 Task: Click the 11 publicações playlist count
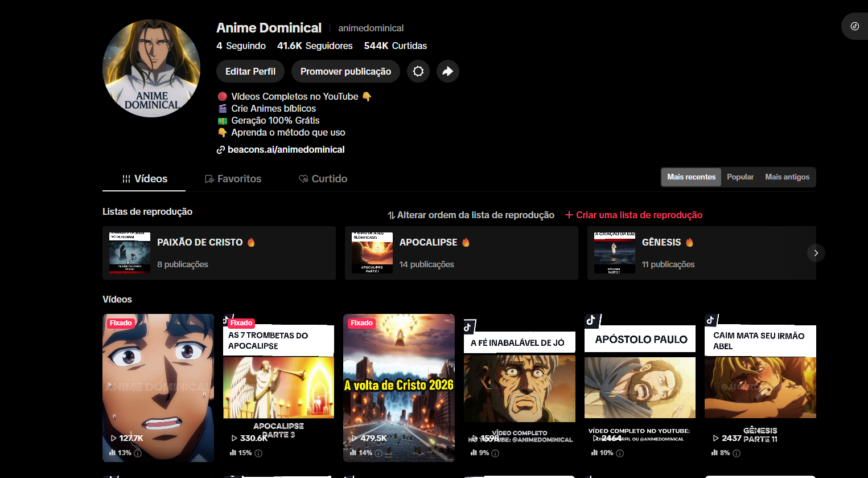coord(668,264)
